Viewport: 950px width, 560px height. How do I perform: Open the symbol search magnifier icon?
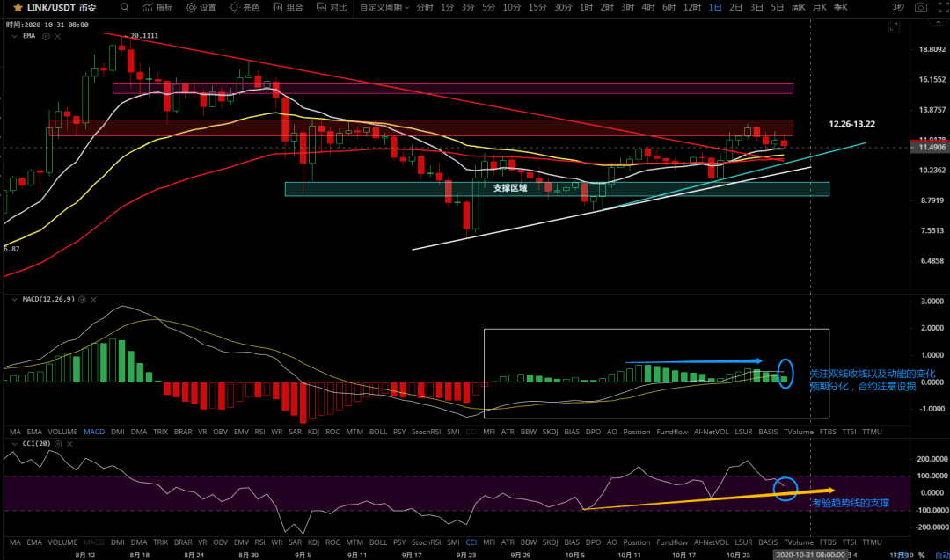click(x=124, y=7)
